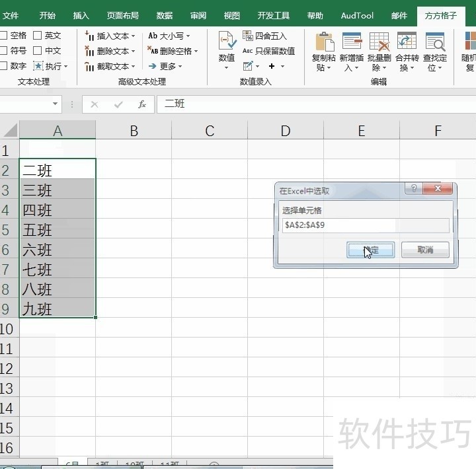Toggle the 英文 checkbox

(37, 36)
